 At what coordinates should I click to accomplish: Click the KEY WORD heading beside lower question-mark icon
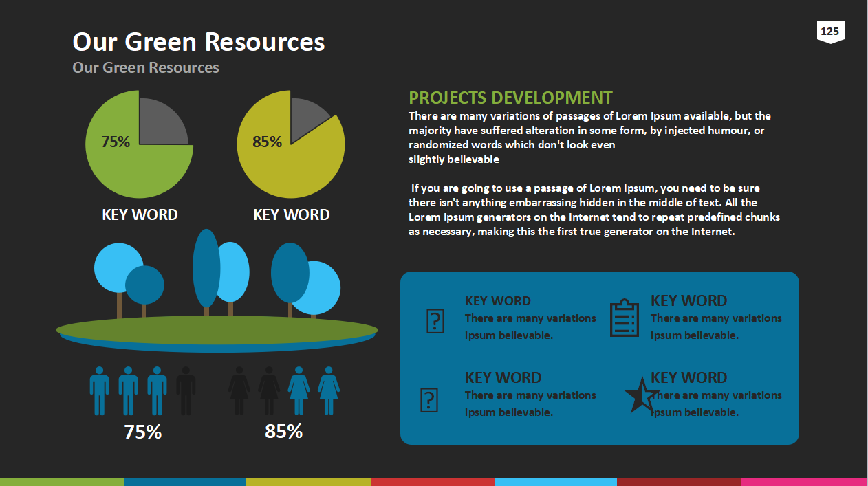coord(503,377)
